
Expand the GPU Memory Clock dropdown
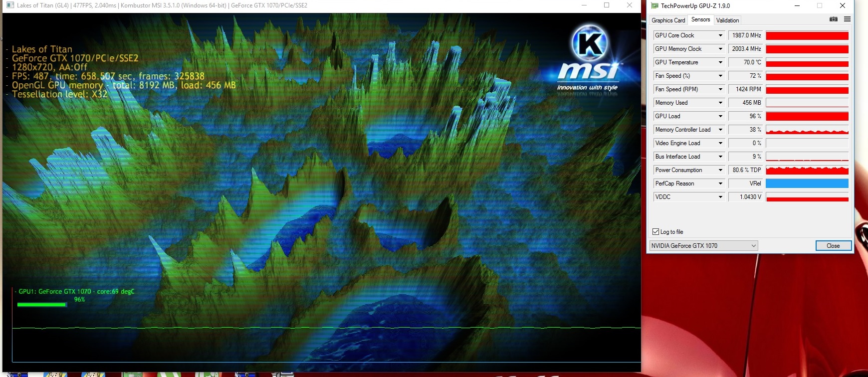(720, 49)
